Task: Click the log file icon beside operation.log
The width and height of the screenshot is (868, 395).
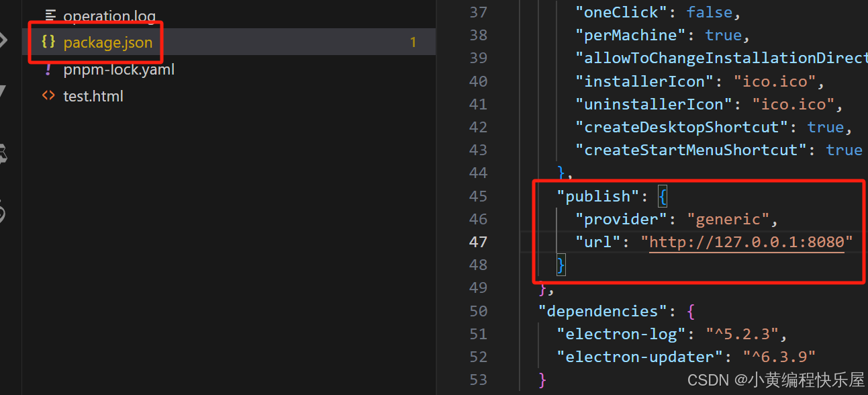Action: [50, 15]
